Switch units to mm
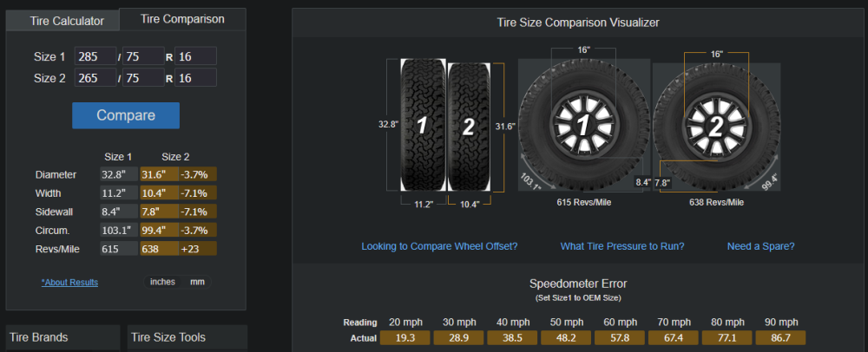Screen dimensions: 868x352 pos(197,282)
